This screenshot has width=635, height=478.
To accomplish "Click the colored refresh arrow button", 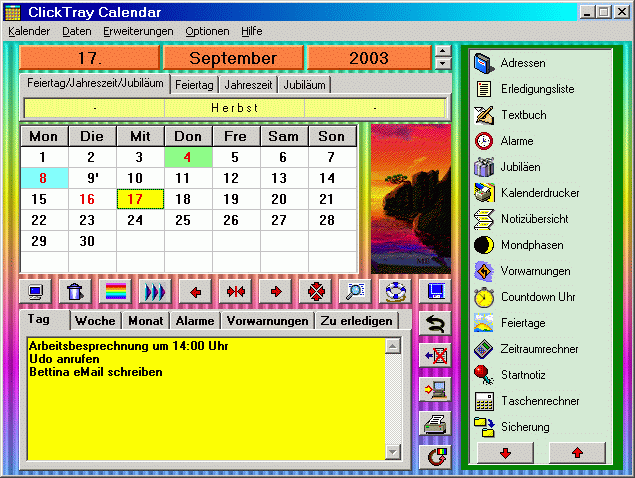I will tap(435, 457).
